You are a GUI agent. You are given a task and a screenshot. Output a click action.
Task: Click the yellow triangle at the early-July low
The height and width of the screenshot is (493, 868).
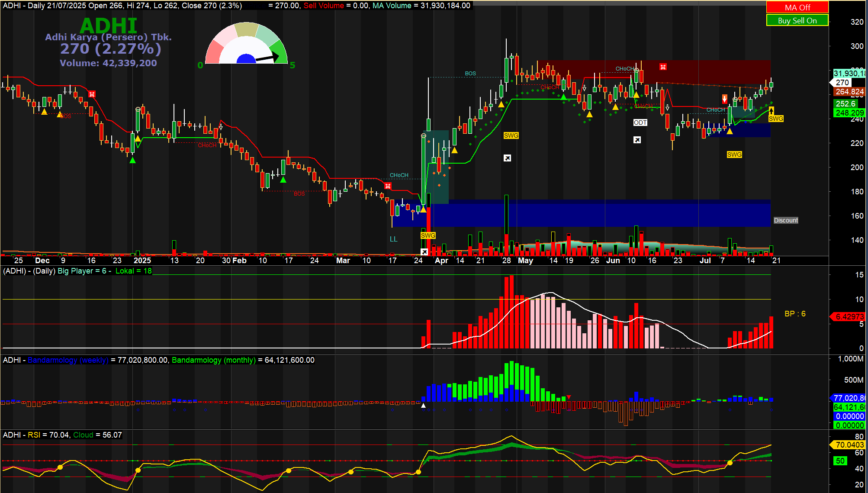pos(730,131)
